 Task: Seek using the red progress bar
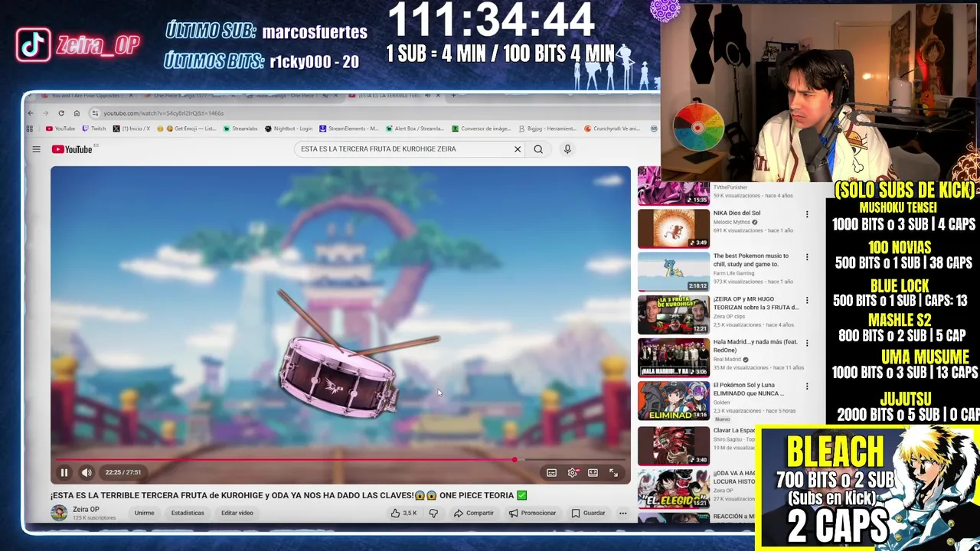(341, 460)
